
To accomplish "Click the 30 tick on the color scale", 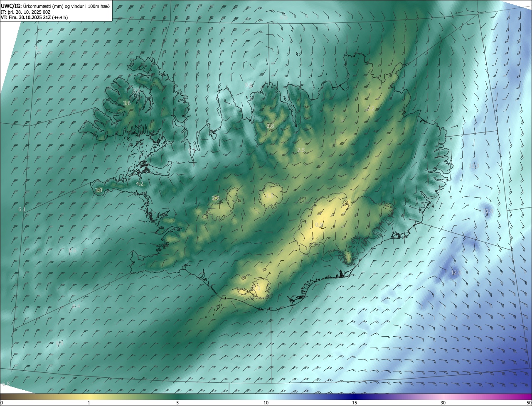I will (x=443, y=403).
